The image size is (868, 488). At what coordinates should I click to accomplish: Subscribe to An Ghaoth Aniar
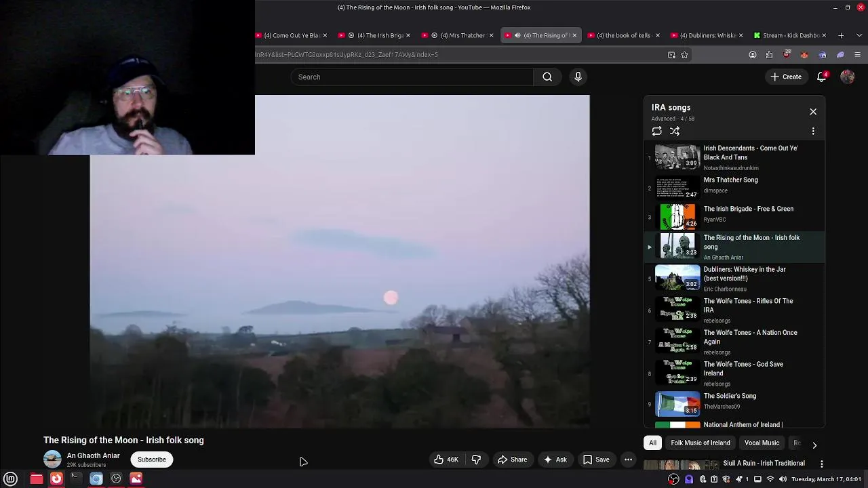click(x=152, y=460)
